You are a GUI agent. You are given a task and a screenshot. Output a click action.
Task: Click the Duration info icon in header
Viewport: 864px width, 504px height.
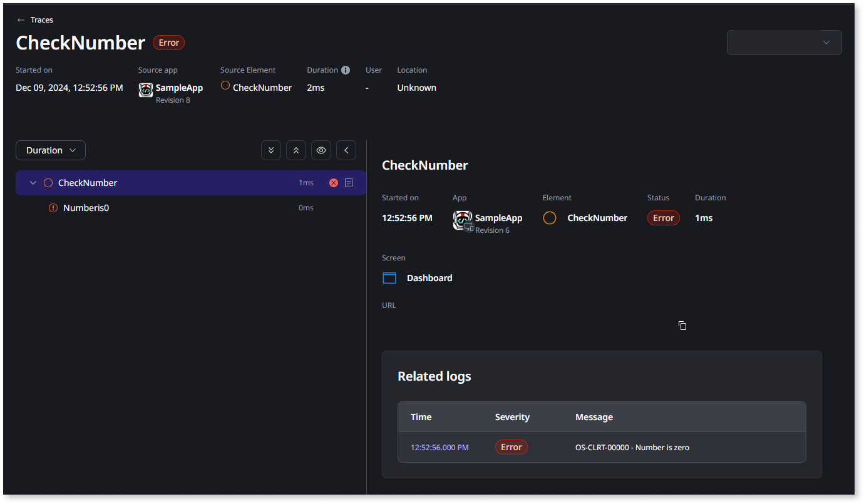346,70
